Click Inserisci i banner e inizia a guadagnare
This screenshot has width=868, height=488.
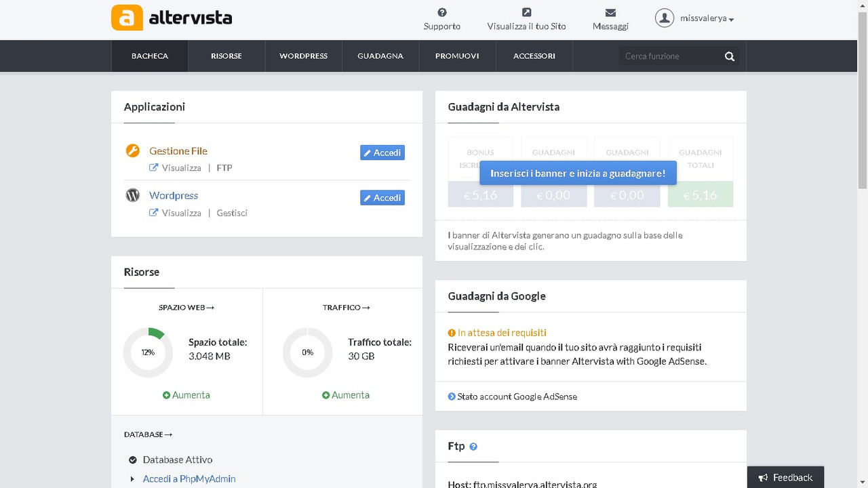pos(578,173)
